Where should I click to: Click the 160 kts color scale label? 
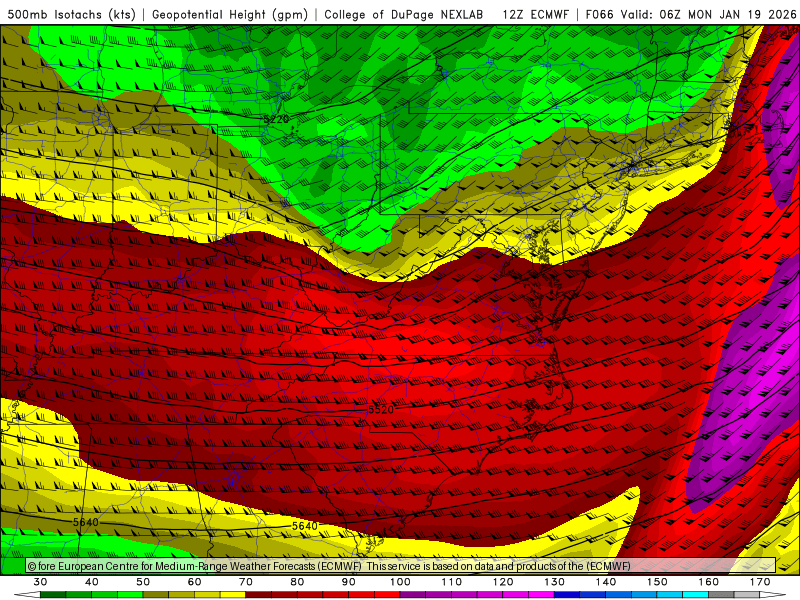pyautogui.click(x=709, y=582)
